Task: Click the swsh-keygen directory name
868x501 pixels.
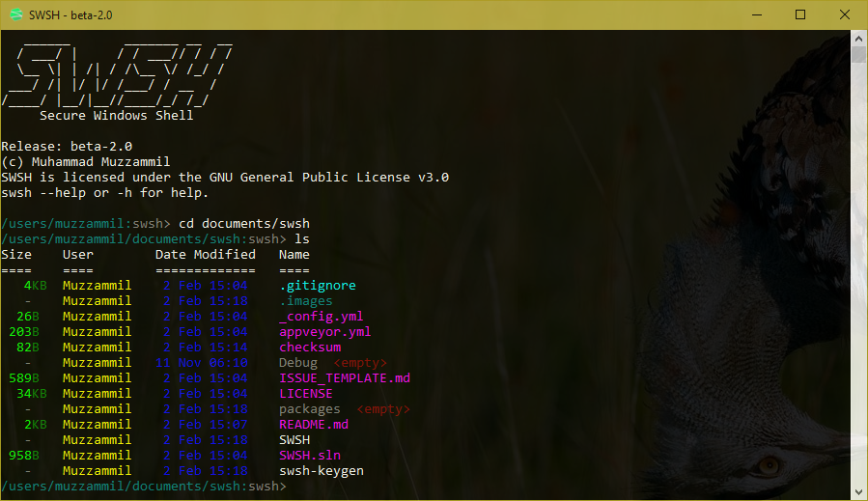Action: pyautogui.click(x=322, y=471)
